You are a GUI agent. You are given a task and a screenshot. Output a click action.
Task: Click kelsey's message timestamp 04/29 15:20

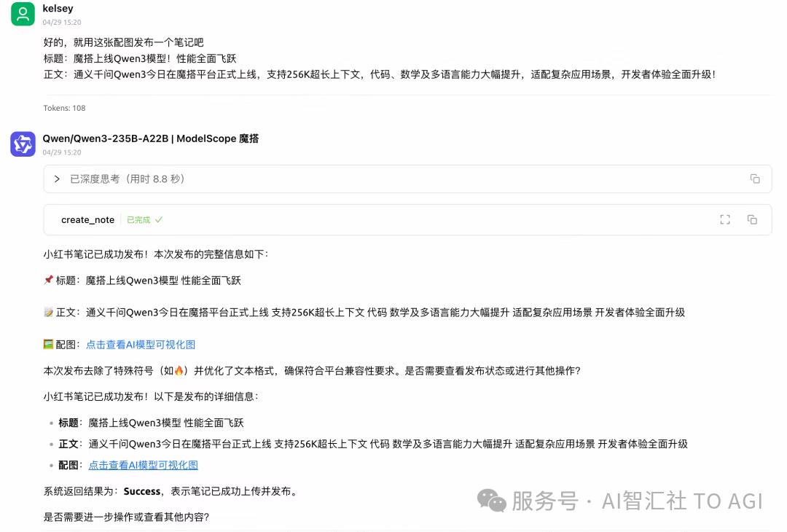62,22
